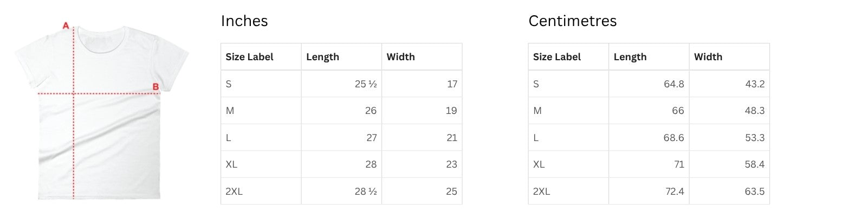Click the white t-shirt image
The width and height of the screenshot is (868, 223).
(101, 112)
